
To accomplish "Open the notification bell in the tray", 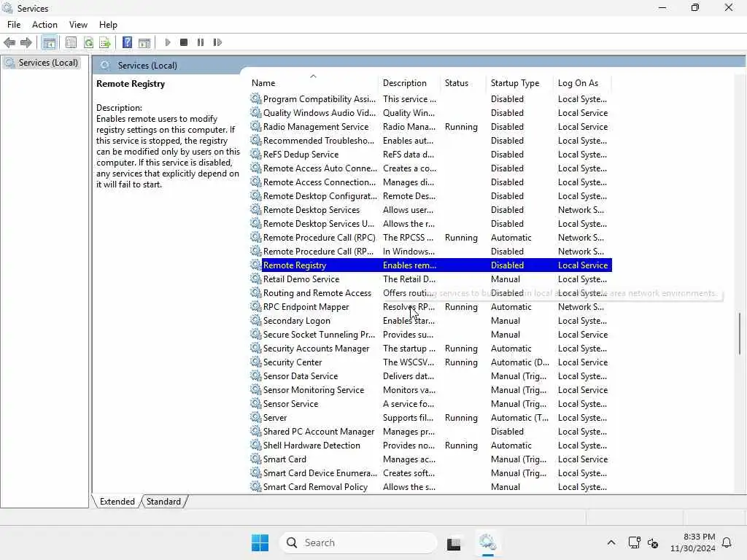I will [727, 542].
